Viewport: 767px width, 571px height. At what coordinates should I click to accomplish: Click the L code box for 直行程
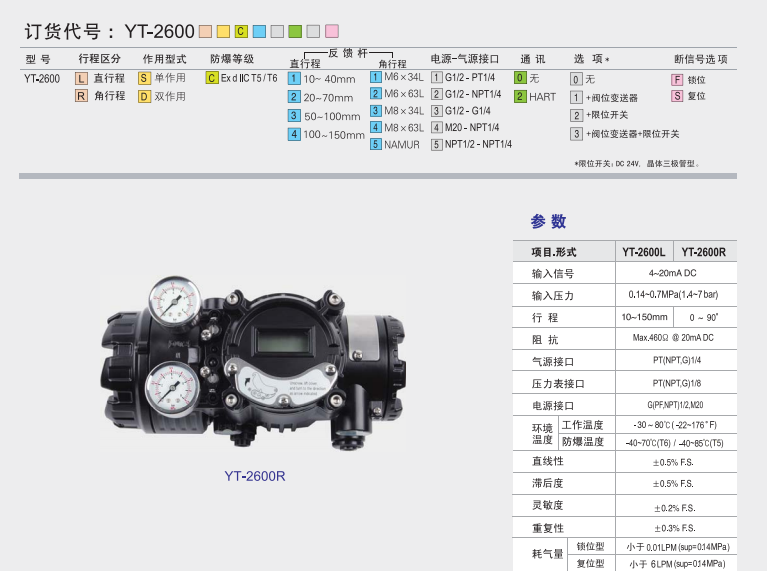point(82,78)
